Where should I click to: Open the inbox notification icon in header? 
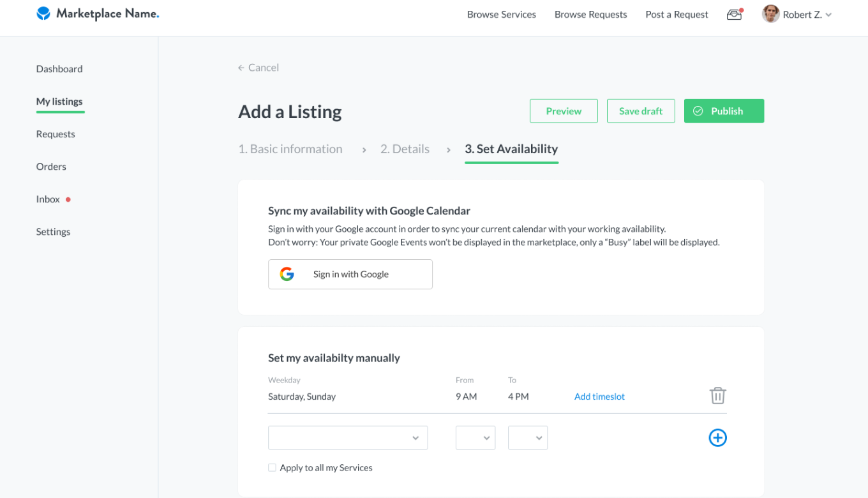pyautogui.click(x=735, y=14)
